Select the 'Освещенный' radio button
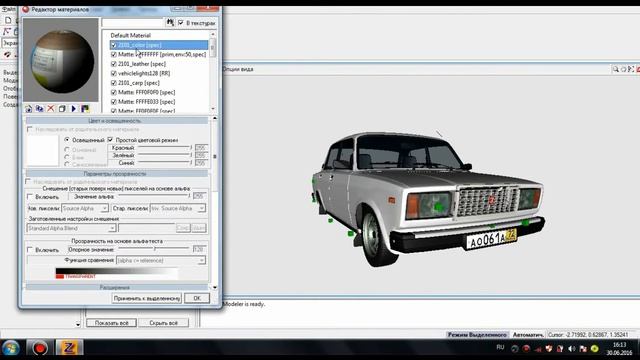 (x=67, y=140)
